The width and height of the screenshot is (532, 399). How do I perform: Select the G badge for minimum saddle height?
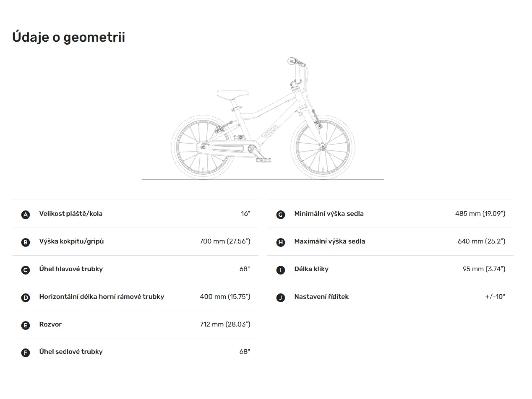(x=281, y=215)
